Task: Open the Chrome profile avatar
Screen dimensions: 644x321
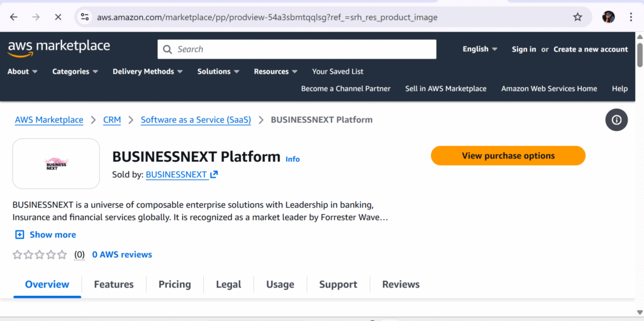Action: tap(608, 17)
